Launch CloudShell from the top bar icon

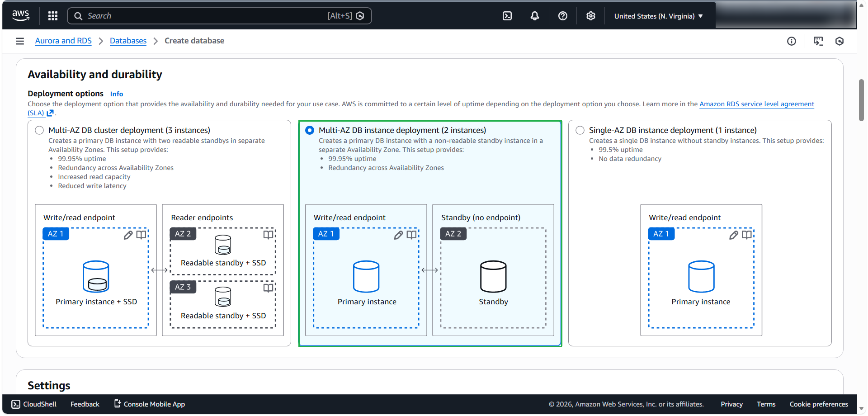click(x=507, y=16)
